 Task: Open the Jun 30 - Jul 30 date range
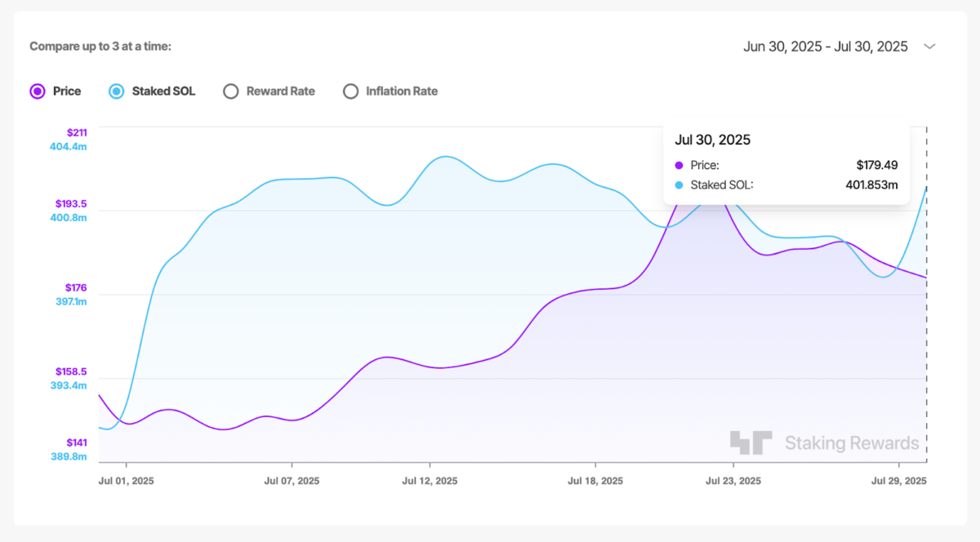[825, 47]
